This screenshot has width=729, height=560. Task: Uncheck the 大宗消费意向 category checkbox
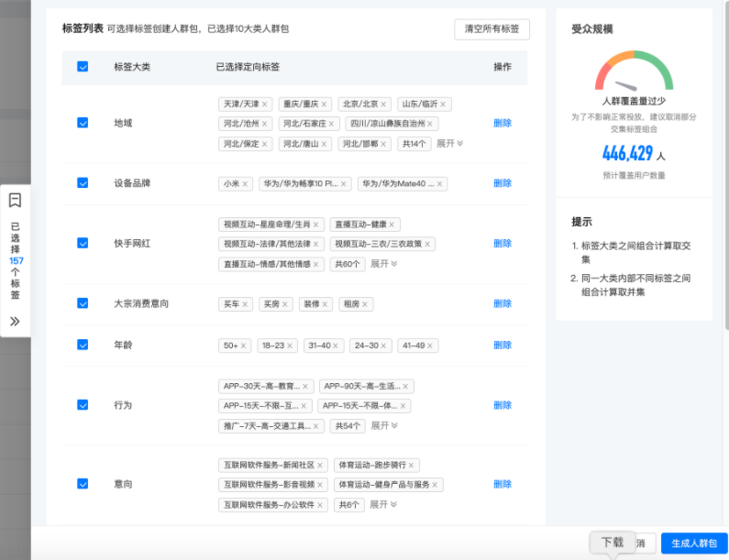(x=83, y=303)
